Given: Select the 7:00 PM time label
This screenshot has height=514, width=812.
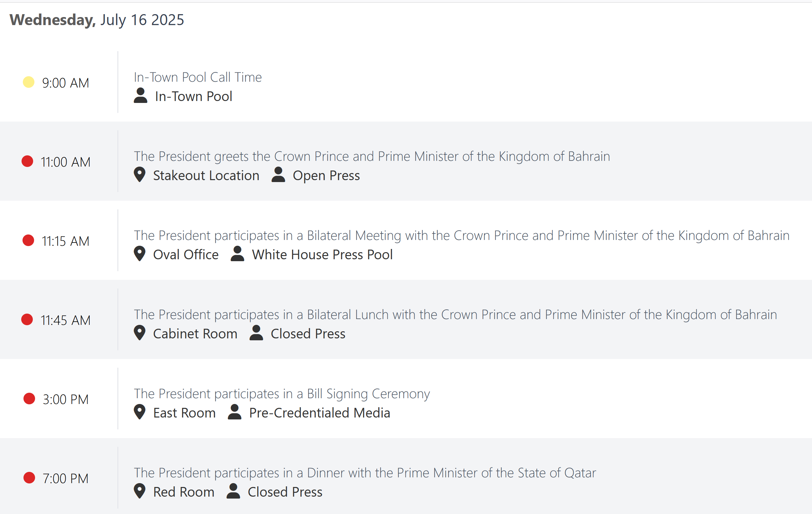Looking at the screenshot, I should point(65,478).
